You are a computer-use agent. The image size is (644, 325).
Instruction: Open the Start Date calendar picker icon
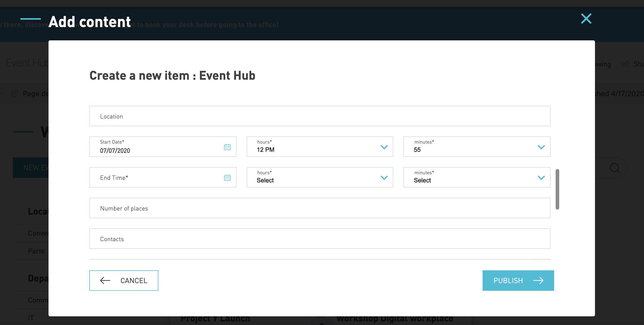(227, 147)
